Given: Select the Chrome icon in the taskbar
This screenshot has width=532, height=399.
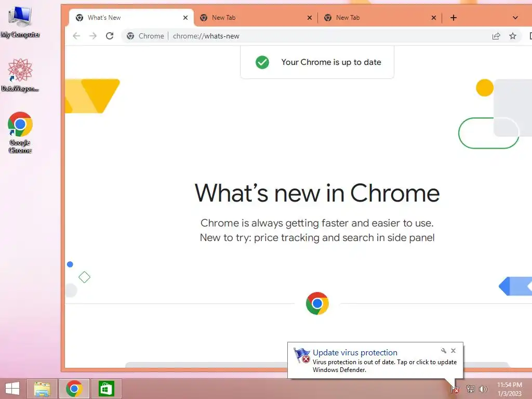Looking at the screenshot, I should point(74,389).
